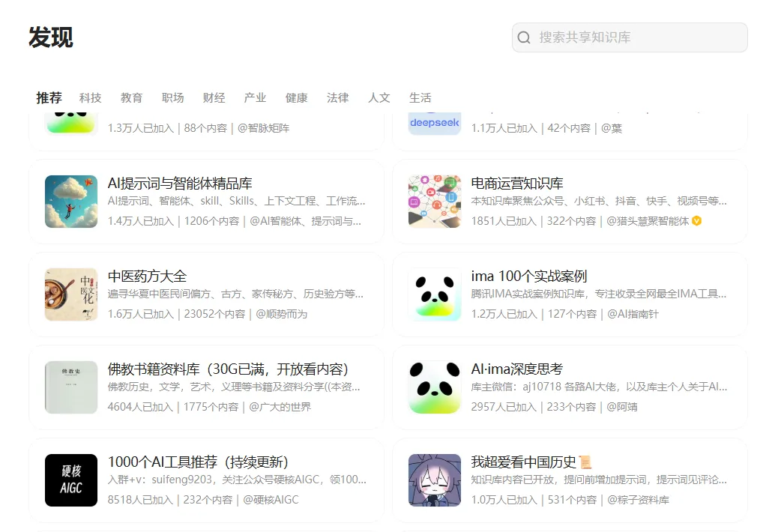This screenshot has width=778, height=532.
Task: Click the cloud illustration thumbnail for AI提示词与智能体精品库
Action: click(71, 202)
